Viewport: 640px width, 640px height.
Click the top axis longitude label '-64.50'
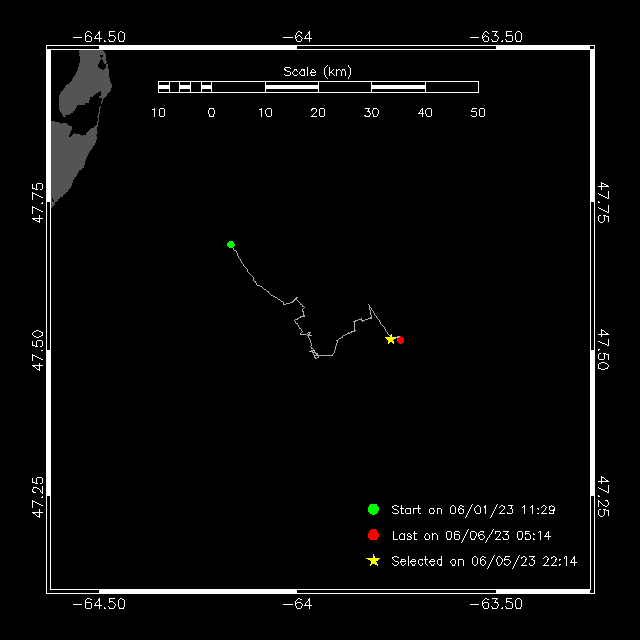coord(99,37)
